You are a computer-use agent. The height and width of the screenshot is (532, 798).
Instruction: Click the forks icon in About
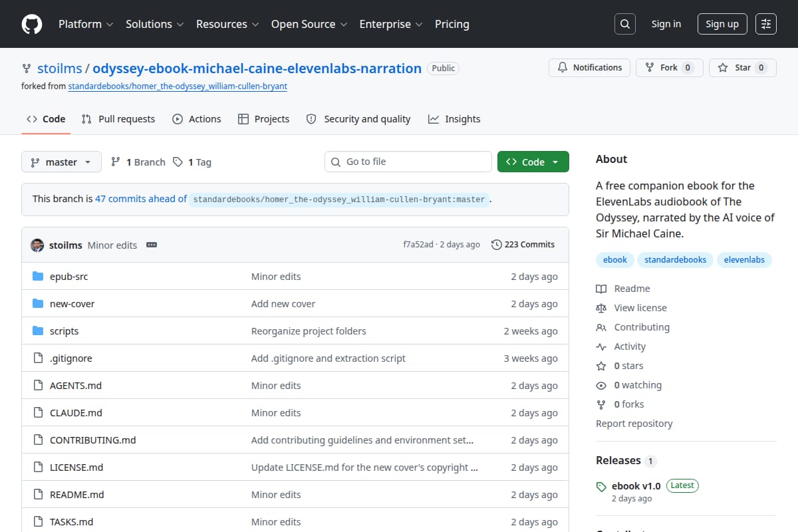click(x=601, y=404)
